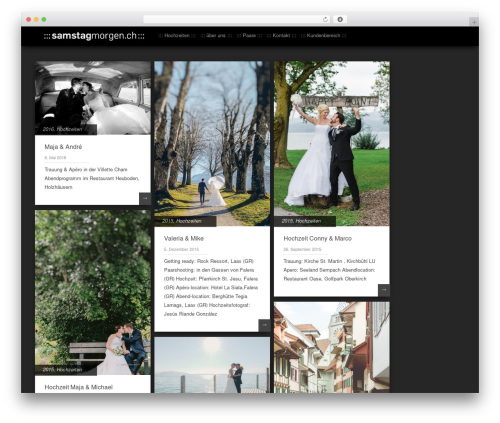
Task: Reload the page with the refresh icon
Action: (x=325, y=19)
